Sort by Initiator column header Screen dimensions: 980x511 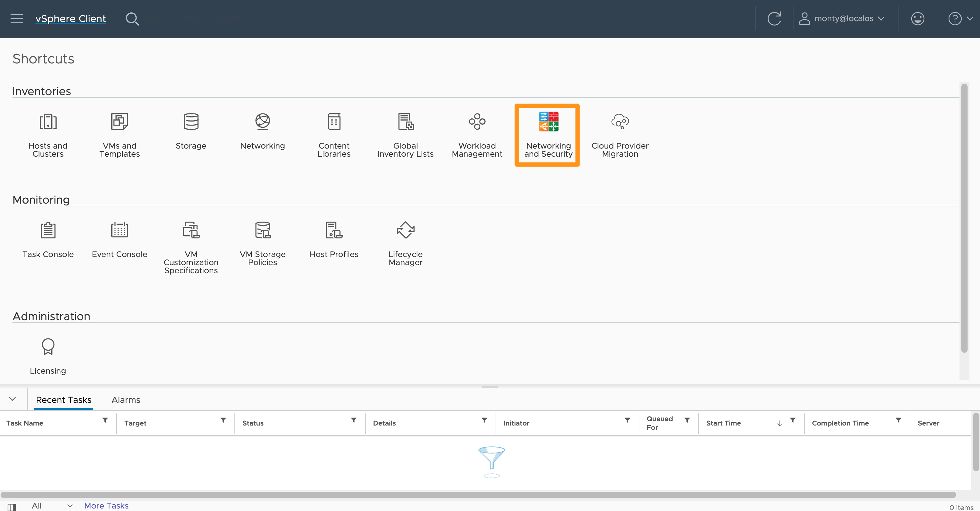(516, 423)
